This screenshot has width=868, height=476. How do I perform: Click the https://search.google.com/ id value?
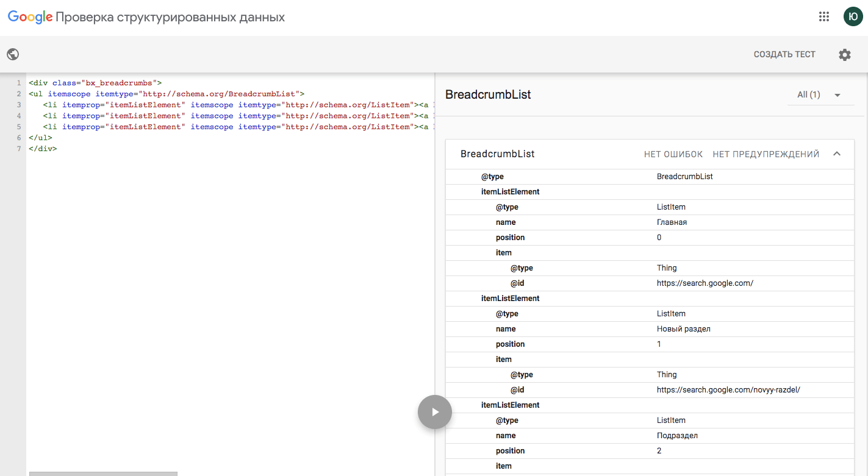tap(705, 283)
